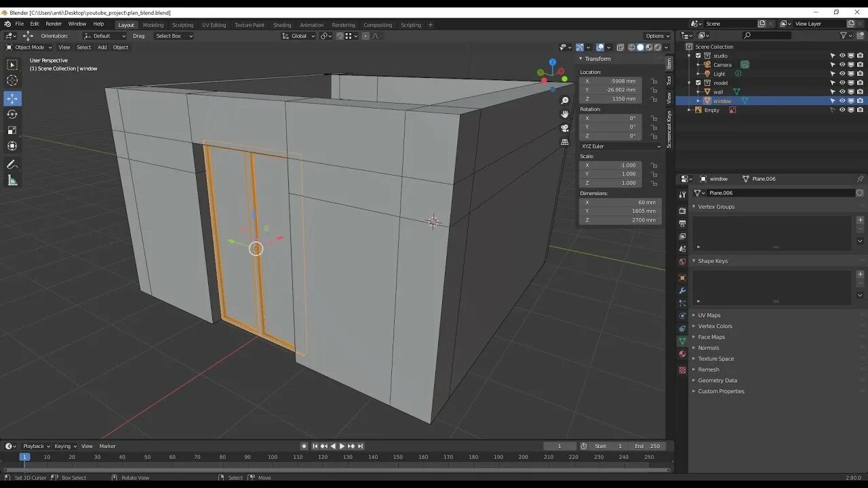Pick the Measure ruler tool

pos(12,180)
